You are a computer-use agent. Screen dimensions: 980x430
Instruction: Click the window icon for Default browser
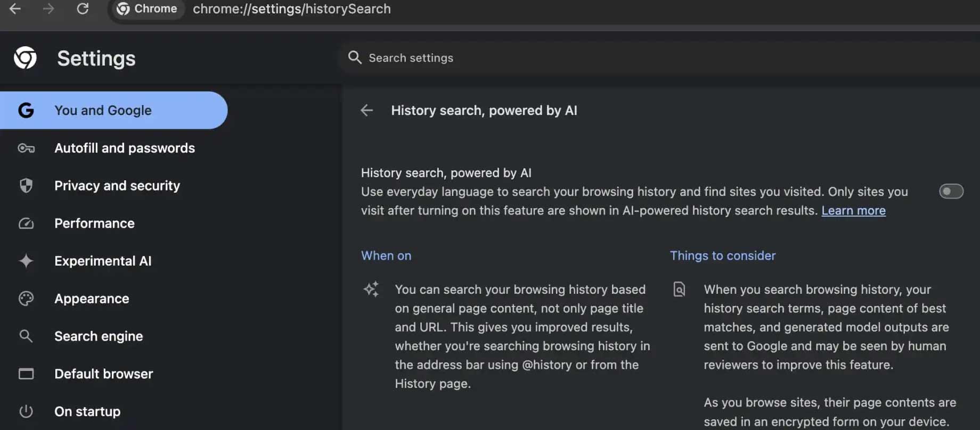pos(26,374)
